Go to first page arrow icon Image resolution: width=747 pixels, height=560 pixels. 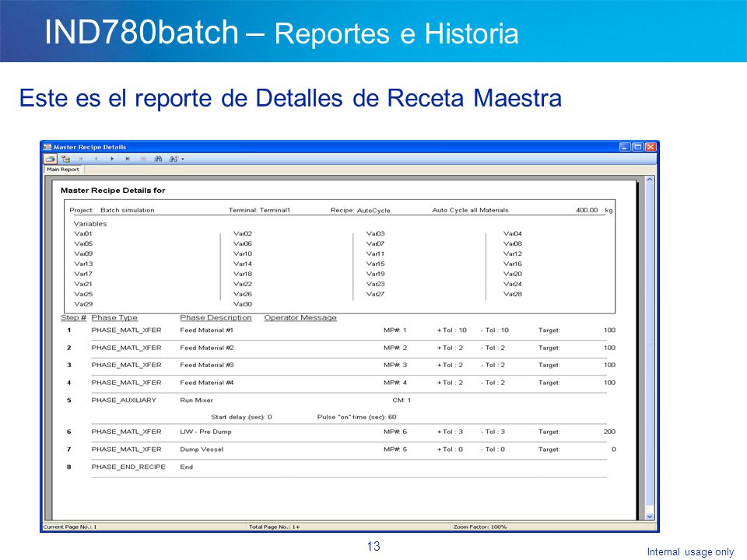click(80, 159)
